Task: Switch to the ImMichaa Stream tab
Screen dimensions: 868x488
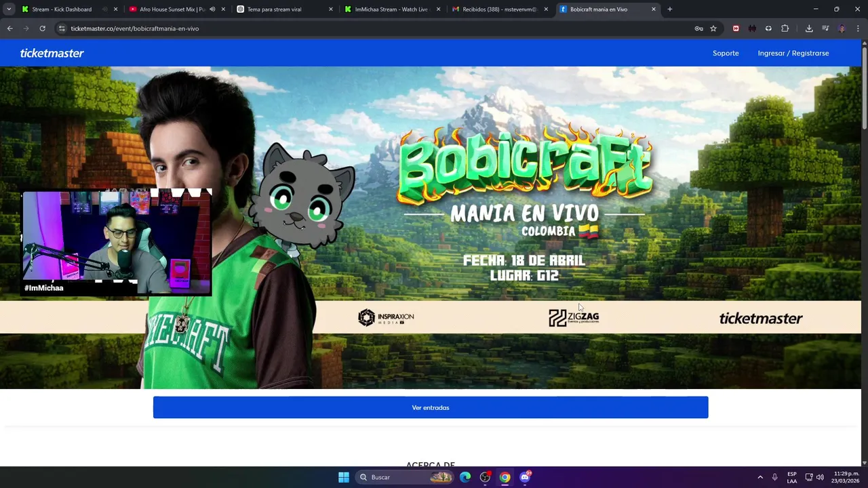Action: pos(391,9)
